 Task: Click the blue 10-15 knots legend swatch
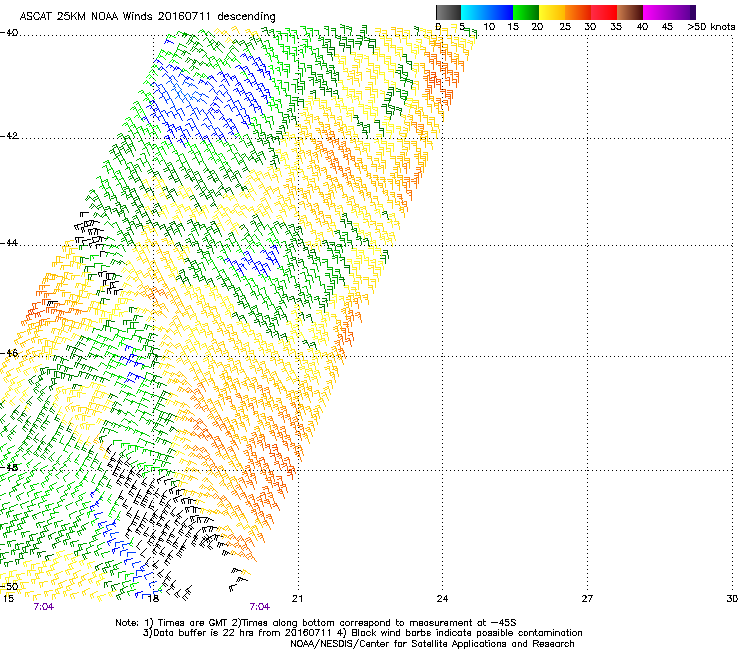[x=500, y=12]
